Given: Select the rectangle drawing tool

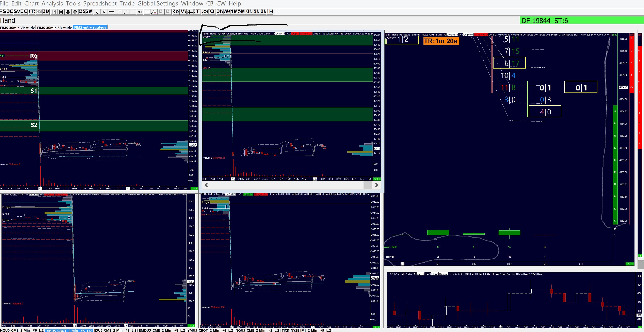Looking at the screenshot, I should pyautogui.click(x=147, y=12).
